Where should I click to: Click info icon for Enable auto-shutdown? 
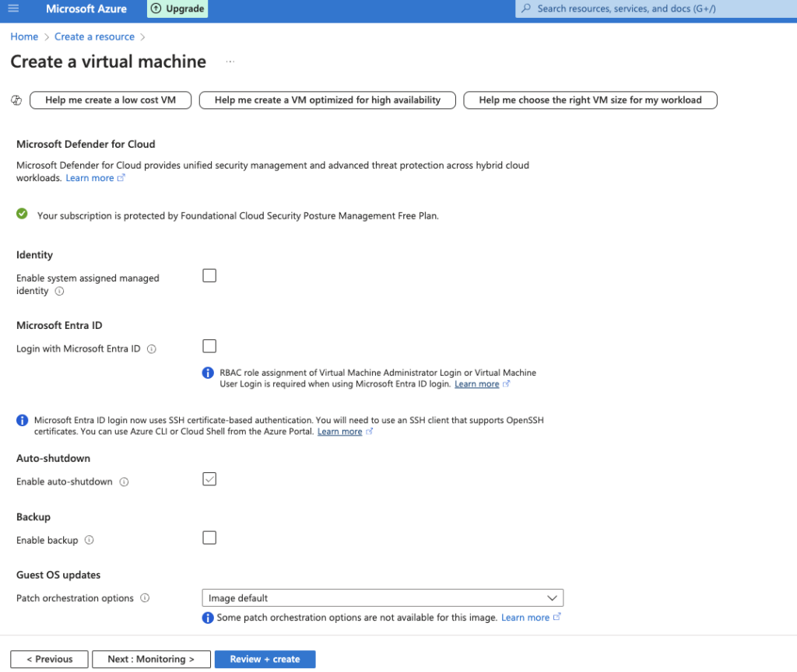click(124, 482)
